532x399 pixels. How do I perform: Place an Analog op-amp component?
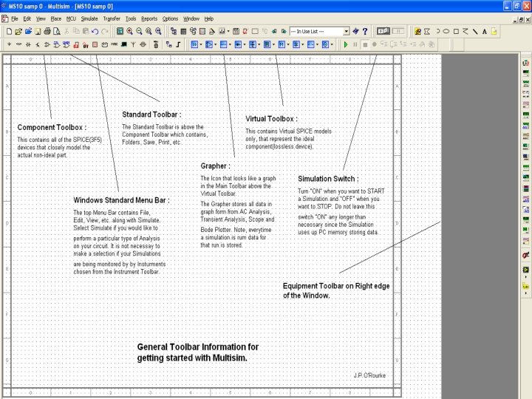click(x=47, y=44)
